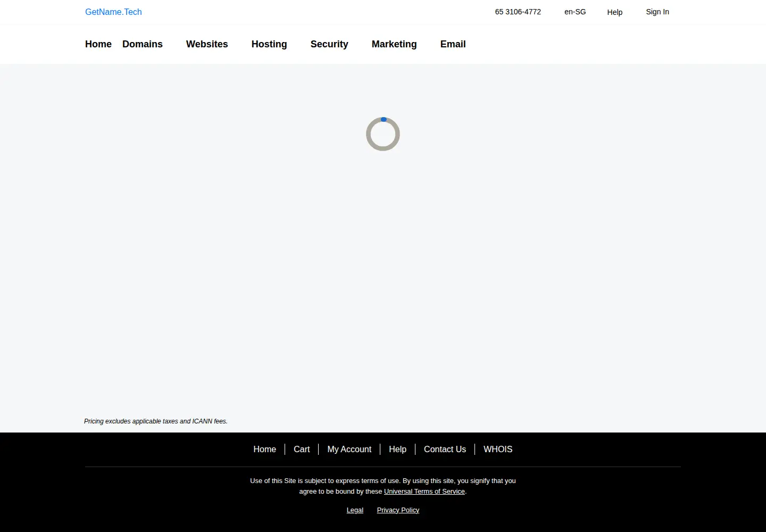The height and width of the screenshot is (532, 766).
Task: Open the Privacy Policy link
Action: point(398,510)
